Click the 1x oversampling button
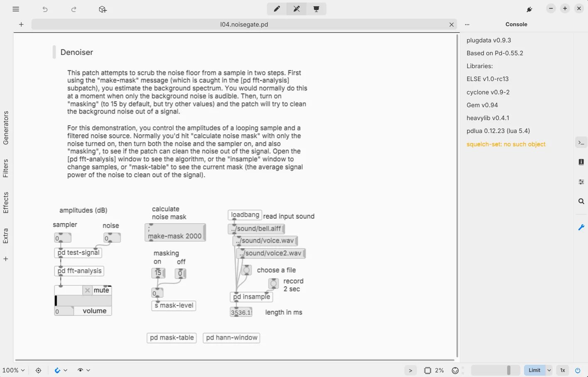 click(x=563, y=370)
